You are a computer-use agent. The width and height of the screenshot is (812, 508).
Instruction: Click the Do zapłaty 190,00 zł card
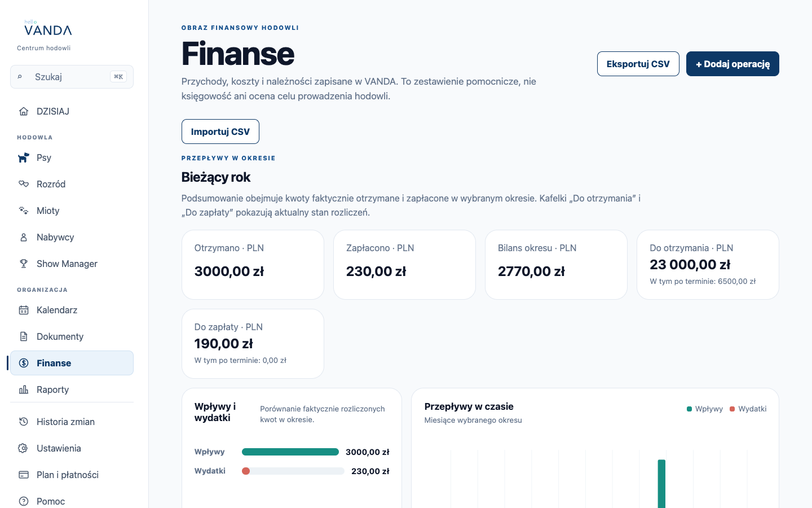[x=253, y=344]
